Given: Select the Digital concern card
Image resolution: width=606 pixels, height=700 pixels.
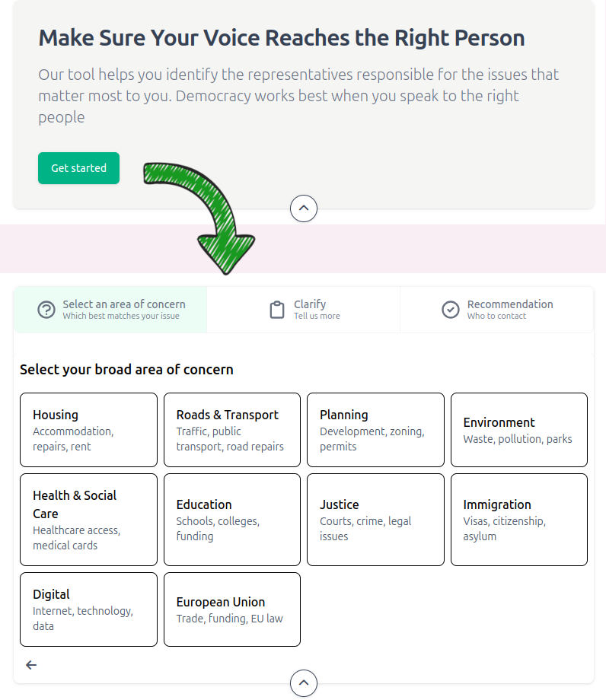Looking at the screenshot, I should [x=88, y=609].
